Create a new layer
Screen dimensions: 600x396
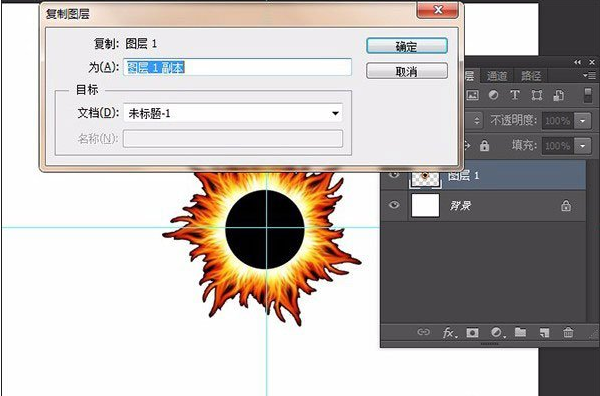[x=544, y=333]
